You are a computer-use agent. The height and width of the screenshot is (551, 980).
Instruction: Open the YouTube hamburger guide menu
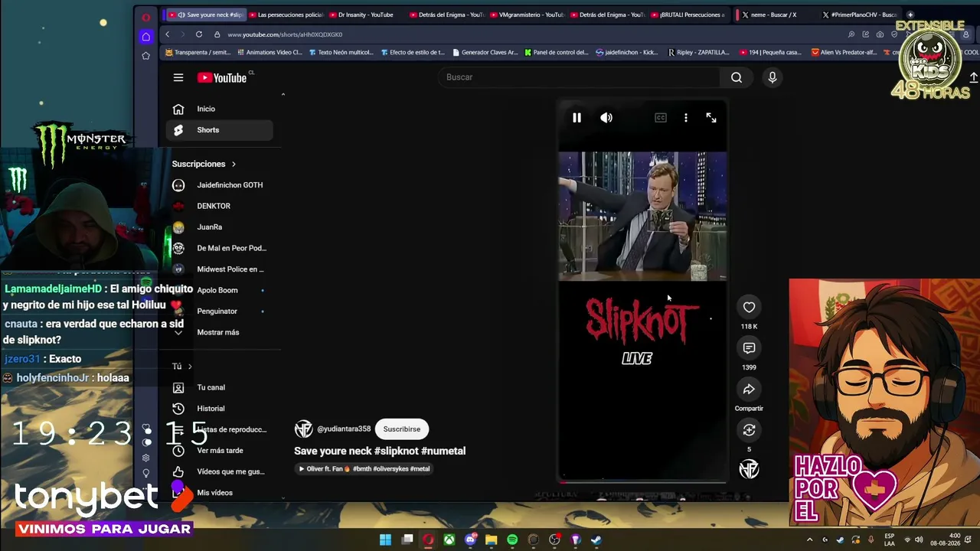pyautogui.click(x=178, y=77)
